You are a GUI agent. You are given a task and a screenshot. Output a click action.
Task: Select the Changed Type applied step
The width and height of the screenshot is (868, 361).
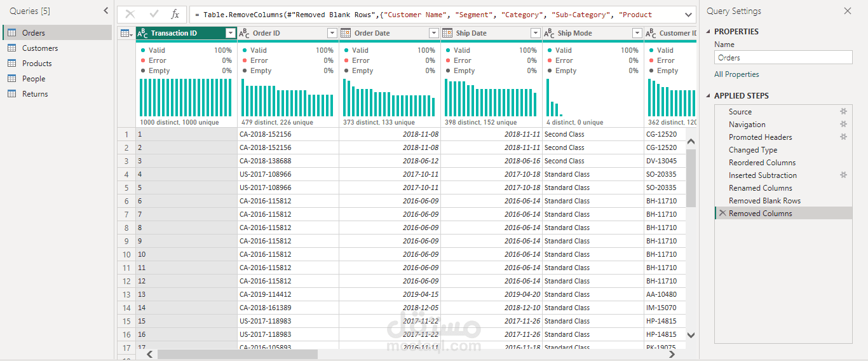753,150
